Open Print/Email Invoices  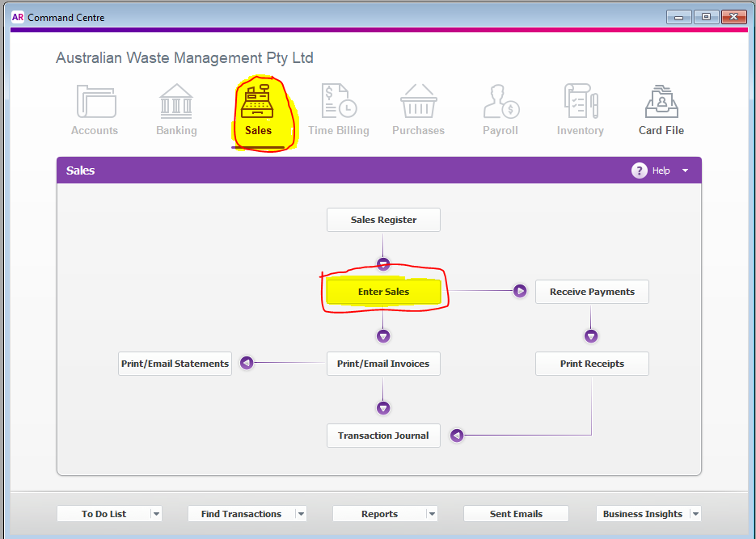[x=383, y=364]
